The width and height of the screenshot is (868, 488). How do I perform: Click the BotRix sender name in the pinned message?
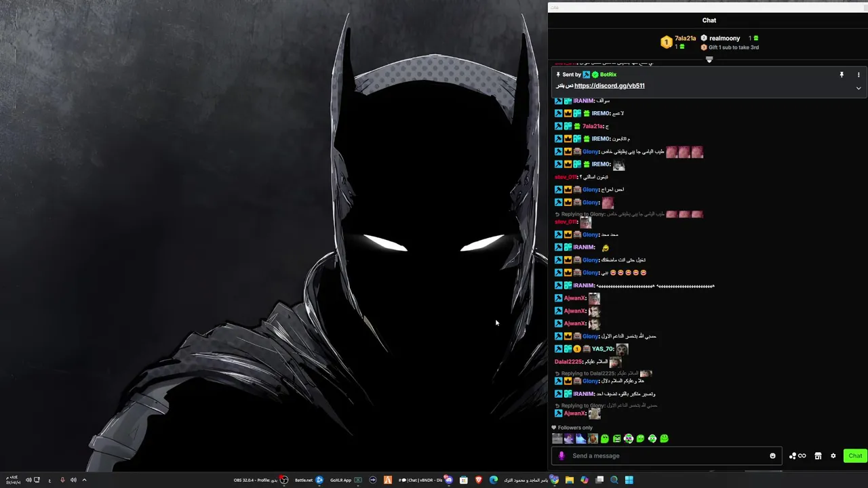[608, 75]
